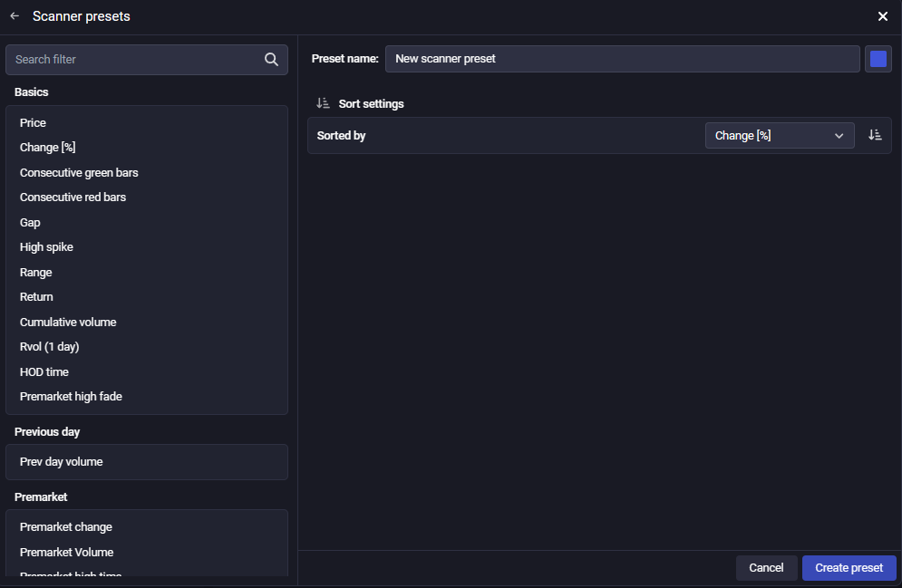Viewport: 902px width, 588px height.
Task: Cancel the preset creation
Action: [x=766, y=568]
